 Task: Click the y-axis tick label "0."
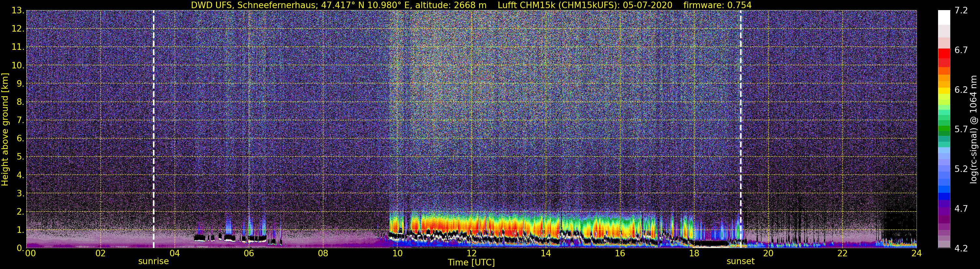click(x=20, y=248)
